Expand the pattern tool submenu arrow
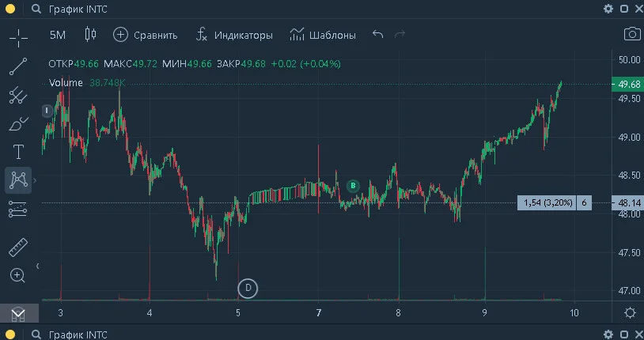This screenshot has height=340, width=644. click(x=35, y=180)
